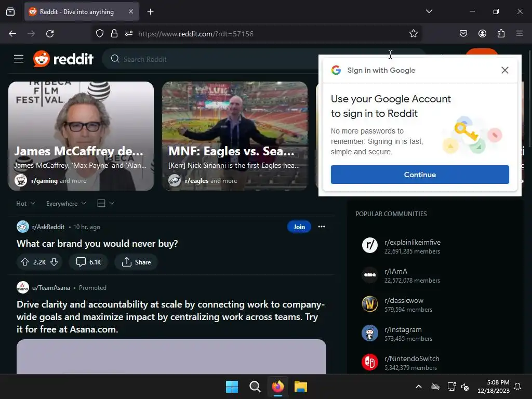Open the r/eagles community link
This screenshot has height=399, width=532.
tap(197, 181)
